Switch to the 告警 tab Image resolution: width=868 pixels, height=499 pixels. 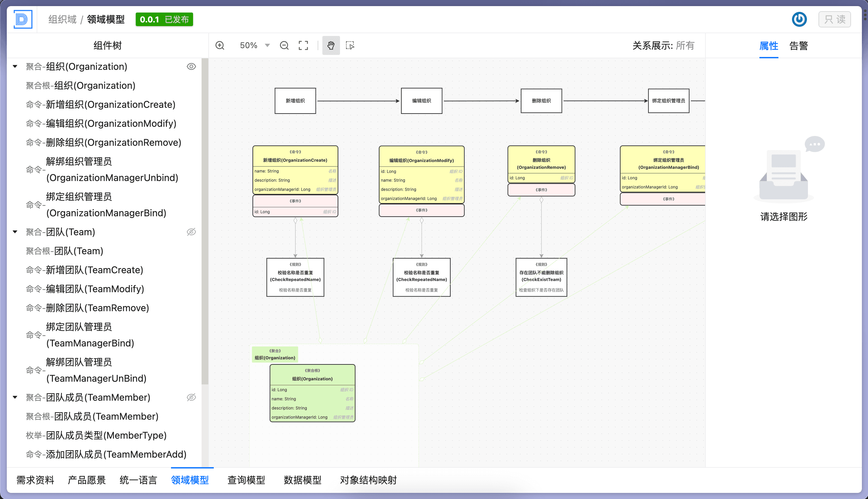(798, 46)
